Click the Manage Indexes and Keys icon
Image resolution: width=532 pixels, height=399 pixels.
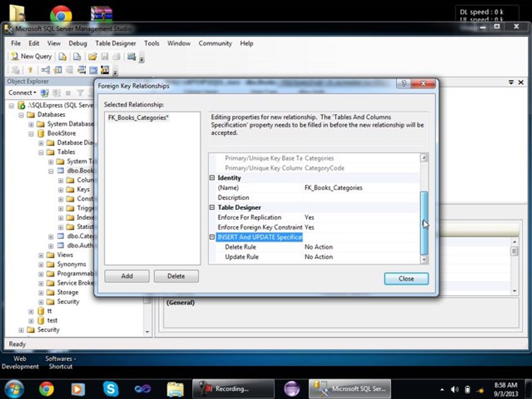click(x=58, y=70)
